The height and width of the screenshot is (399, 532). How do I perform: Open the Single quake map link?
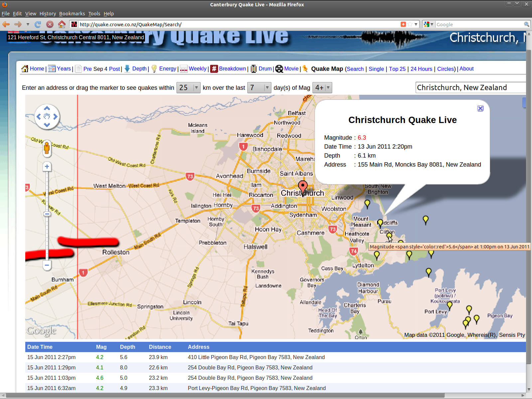376,69
